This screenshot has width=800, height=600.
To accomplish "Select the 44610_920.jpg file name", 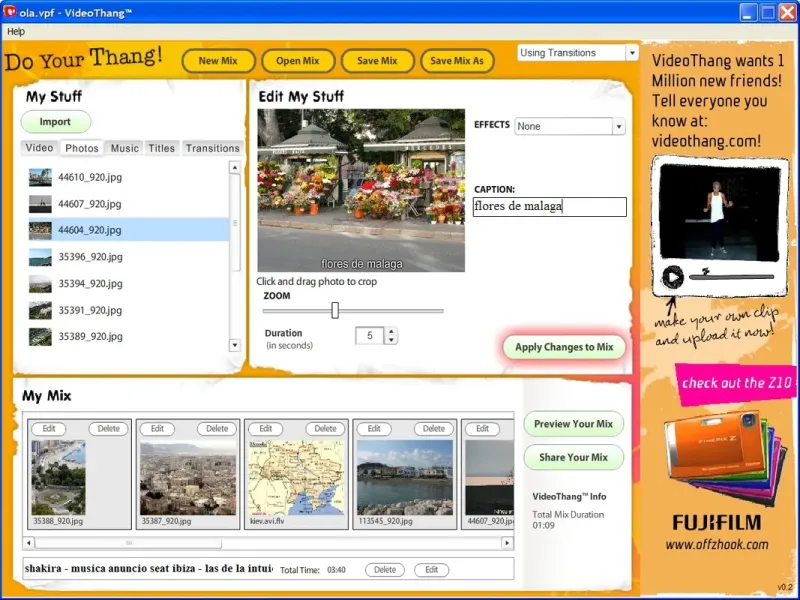I will (x=90, y=177).
